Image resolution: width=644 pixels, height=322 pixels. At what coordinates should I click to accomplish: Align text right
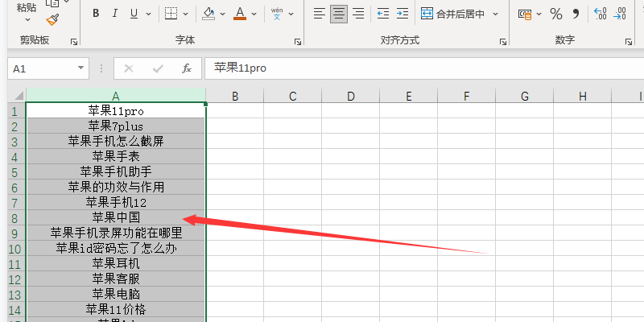tap(358, 14)
